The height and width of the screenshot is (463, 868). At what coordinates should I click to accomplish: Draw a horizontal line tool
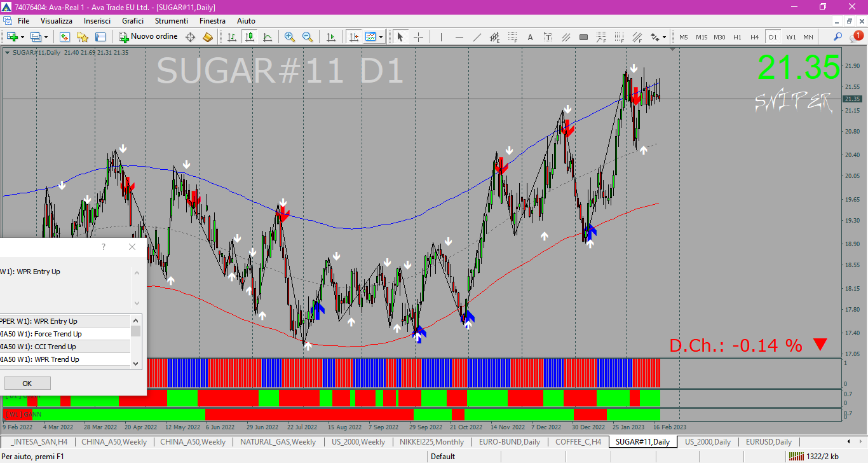[459, 37]
